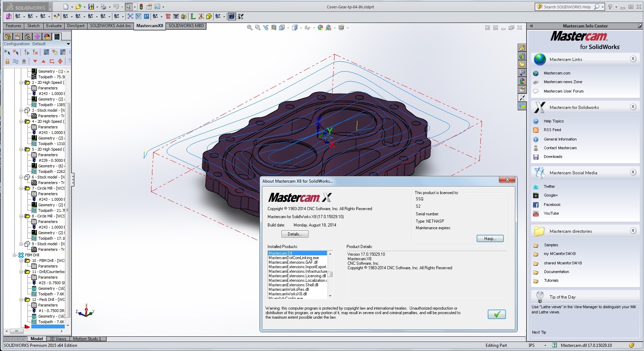Screen dimensions: 644x351
Task: Open the Mastercam toolpaths manager tab icon
Action: [57, 37]
